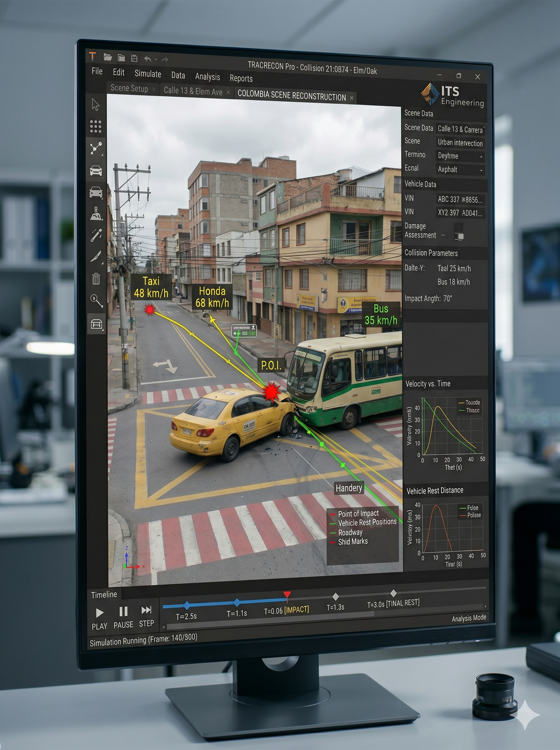Click the undo arrow
The image size is (560, 750).
[x=148, y=59]
